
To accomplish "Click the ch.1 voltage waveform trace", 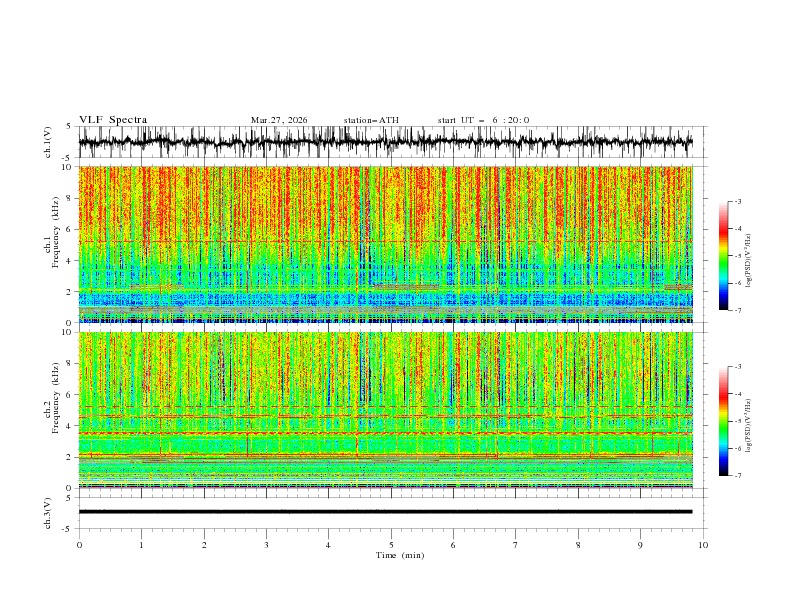I will 385,142.
